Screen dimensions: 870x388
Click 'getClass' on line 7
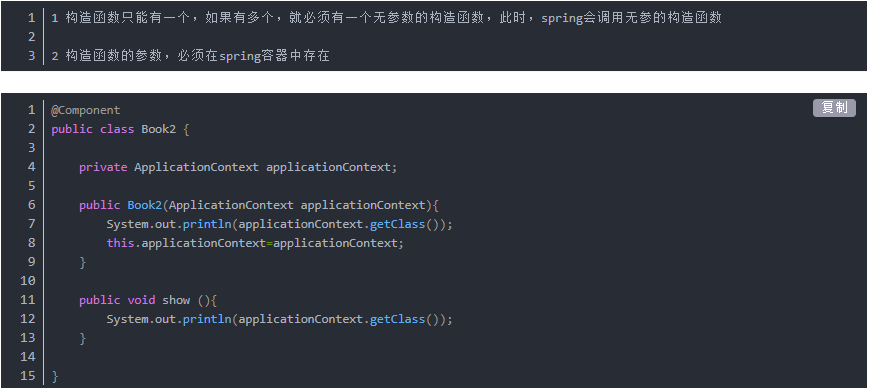(397, 224)
